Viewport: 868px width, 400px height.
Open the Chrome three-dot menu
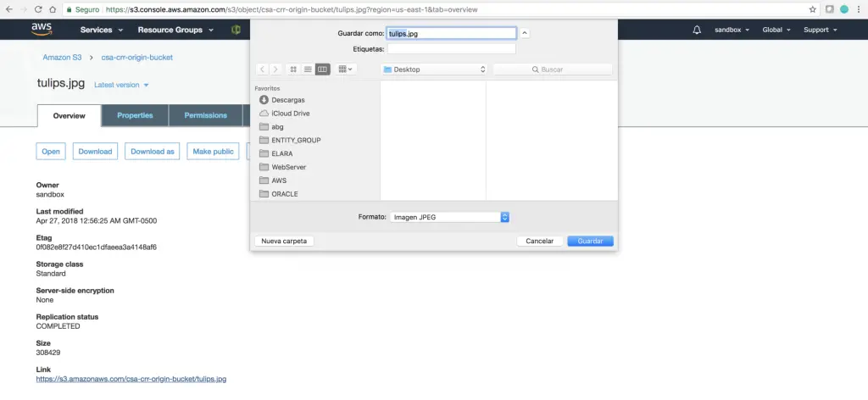point(858,9)
